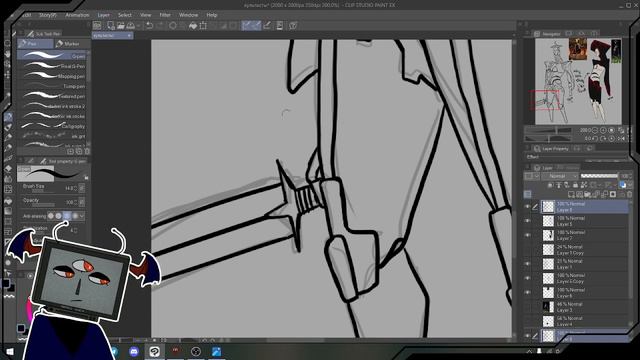Toggle visibility of Layer 6 Copy

527,278
